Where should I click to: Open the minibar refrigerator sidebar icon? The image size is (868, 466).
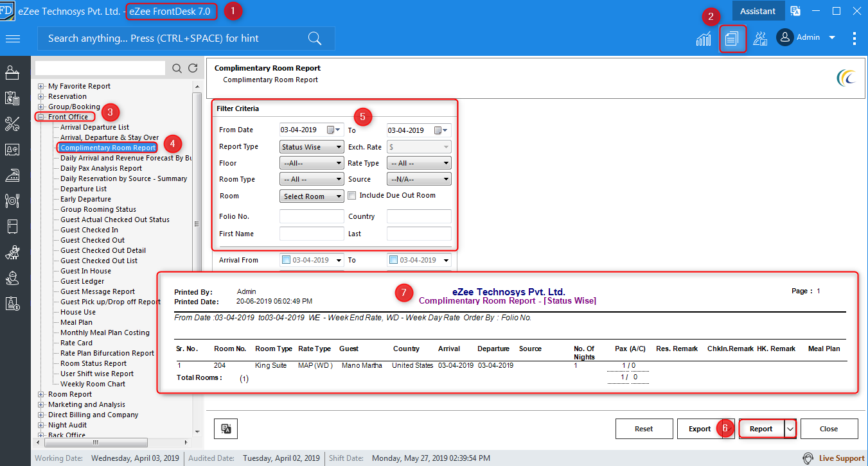pos(12,227)
